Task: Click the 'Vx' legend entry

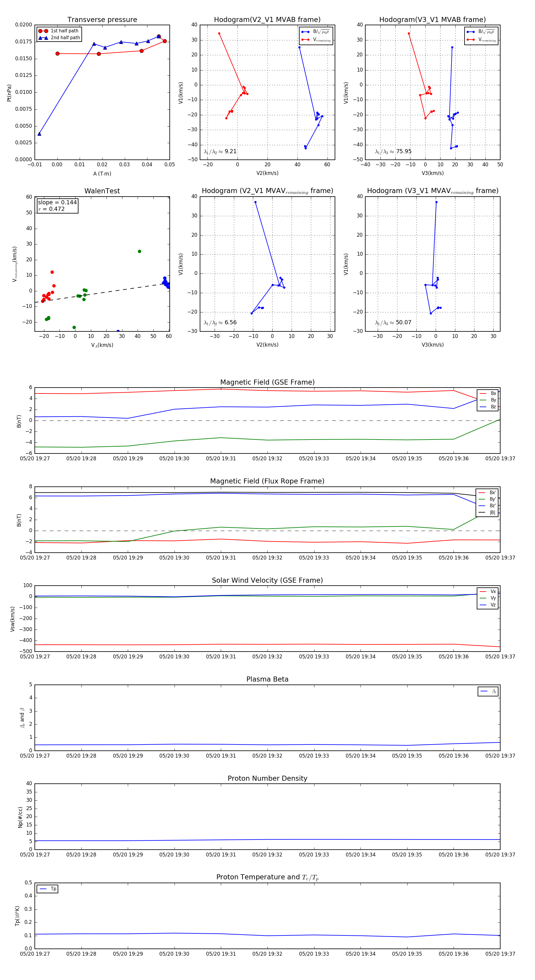Action: point(488,591)
